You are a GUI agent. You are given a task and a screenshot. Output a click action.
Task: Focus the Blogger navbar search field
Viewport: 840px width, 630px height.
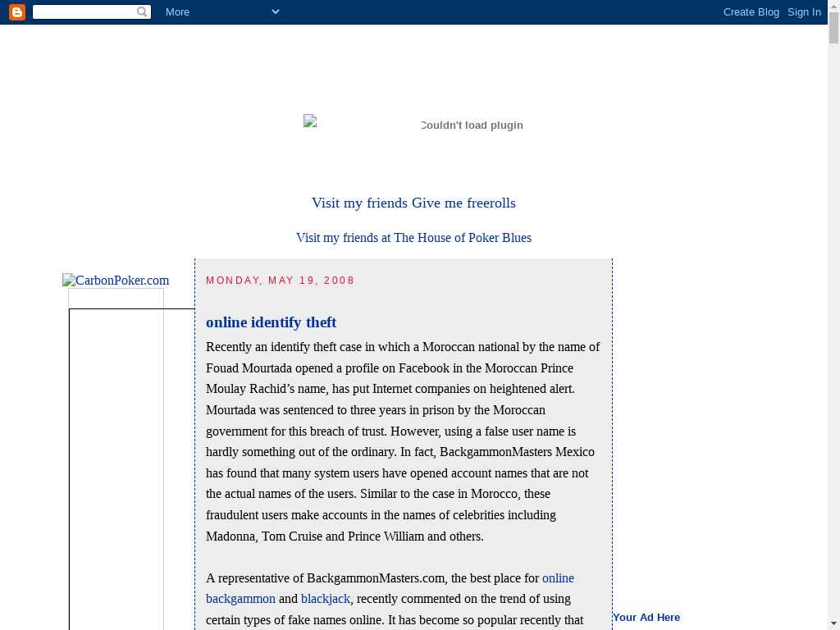coord(92,11)
